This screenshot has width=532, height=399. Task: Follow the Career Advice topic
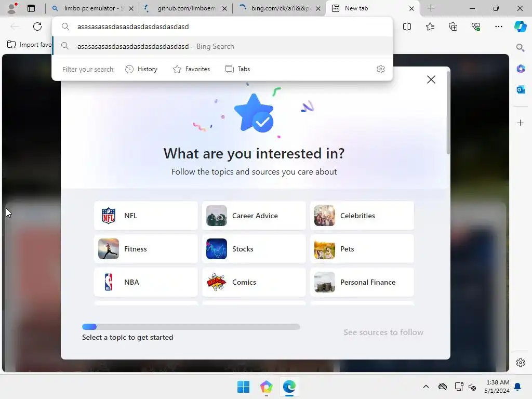point(254,216)
